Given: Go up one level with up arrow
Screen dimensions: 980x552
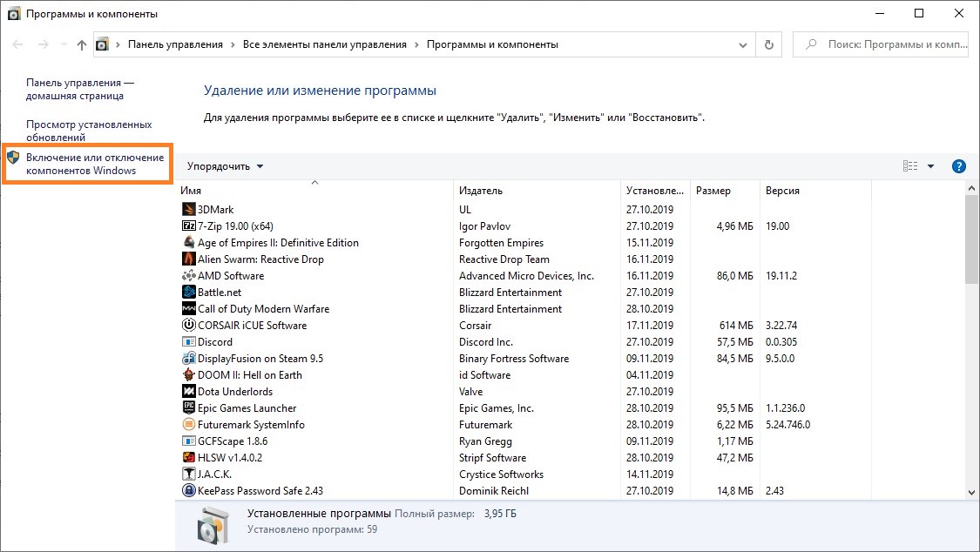Looking at the screenshot, I should (82, 44).
